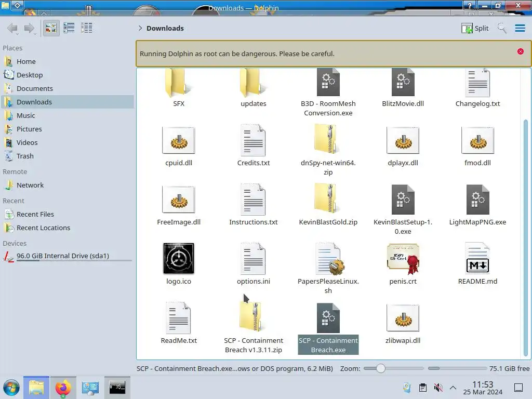Open Pictures in Places
The width and height of the screenshot is (532, 399).
click(x=67, y=129)
